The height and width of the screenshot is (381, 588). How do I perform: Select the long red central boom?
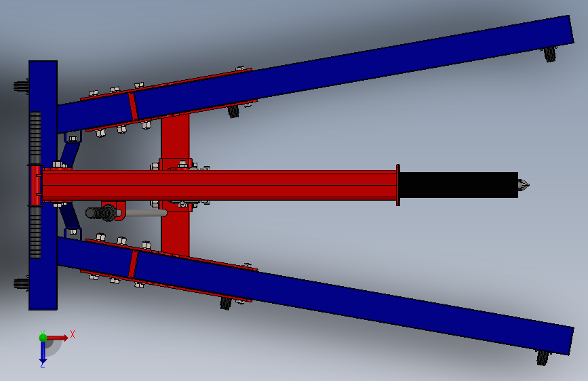click(x=219, y=185)
